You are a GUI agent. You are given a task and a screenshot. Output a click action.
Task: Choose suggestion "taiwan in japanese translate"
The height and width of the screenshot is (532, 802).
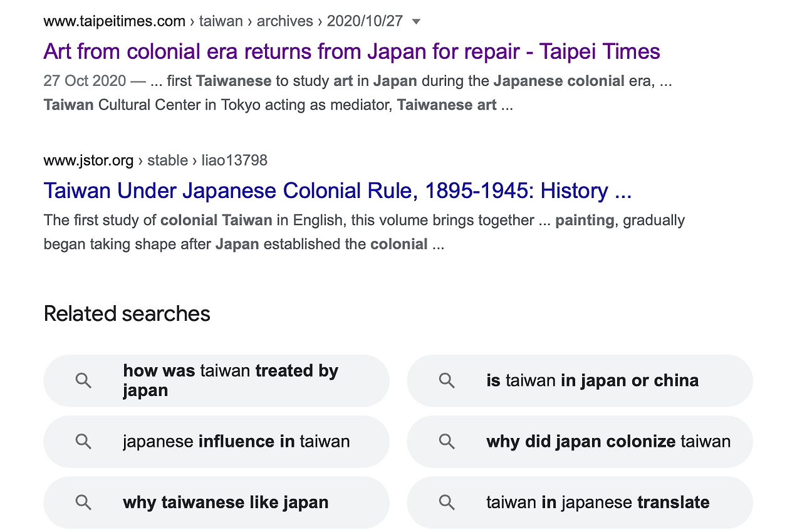[x=597, y=502]
